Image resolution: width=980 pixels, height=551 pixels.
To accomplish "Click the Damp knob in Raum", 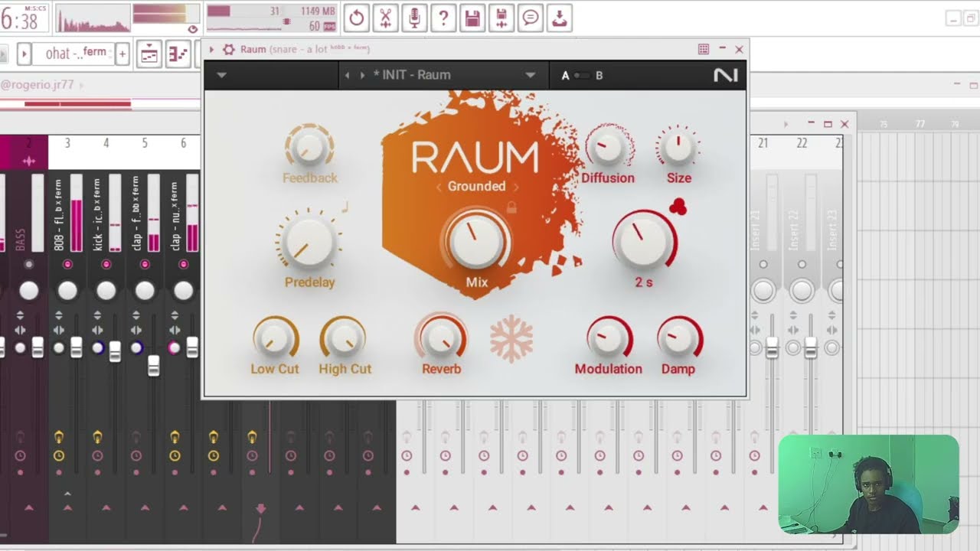I will point(678,339).
